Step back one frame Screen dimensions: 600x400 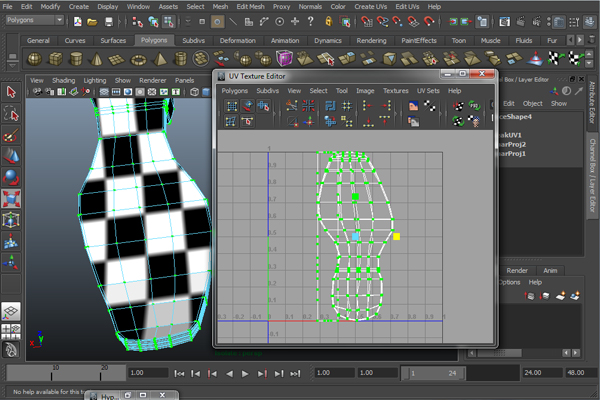(x=196, y=374)
